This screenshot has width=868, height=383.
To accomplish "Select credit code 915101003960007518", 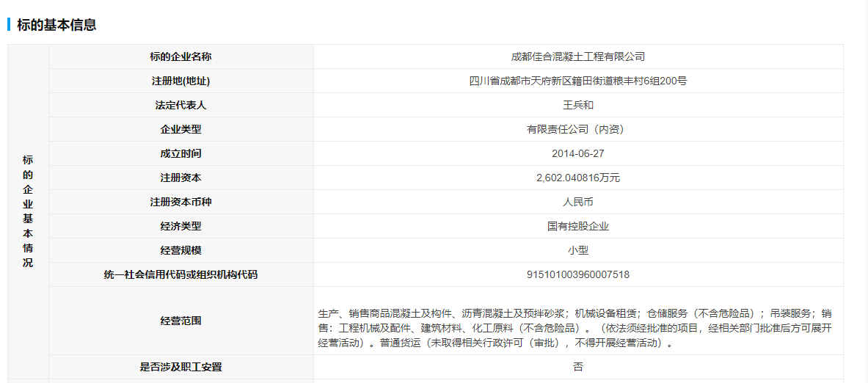I will coord(577,274).
